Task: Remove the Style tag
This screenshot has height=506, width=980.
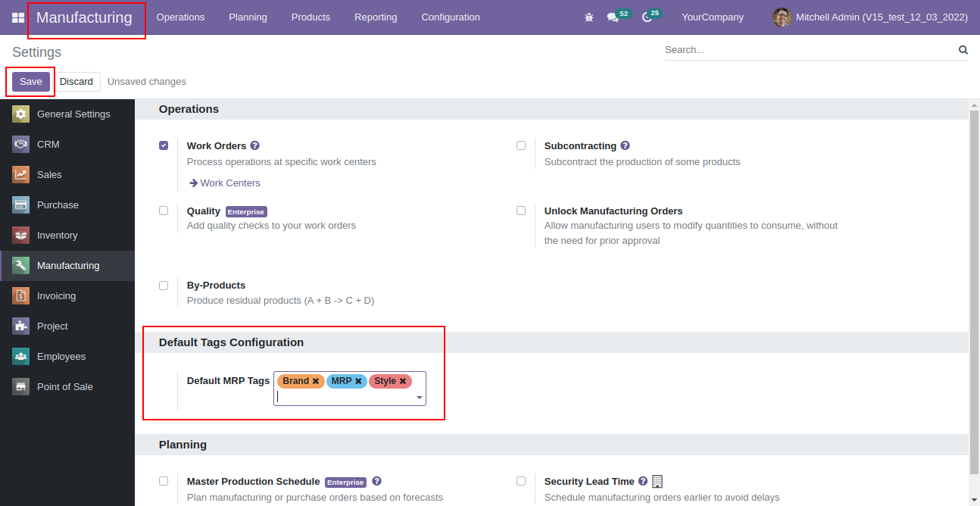Action: tap(403, 381)
